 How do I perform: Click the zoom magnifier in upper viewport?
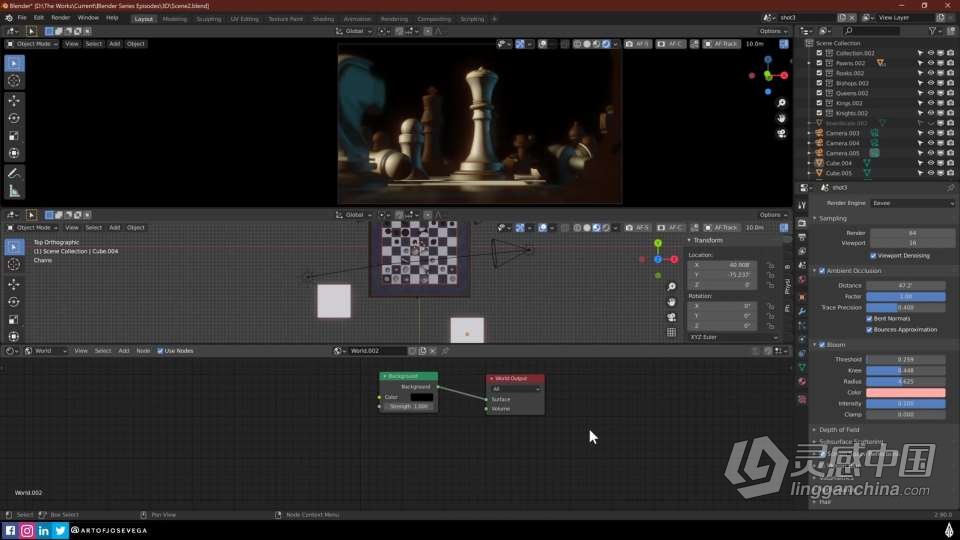(781, 103)
